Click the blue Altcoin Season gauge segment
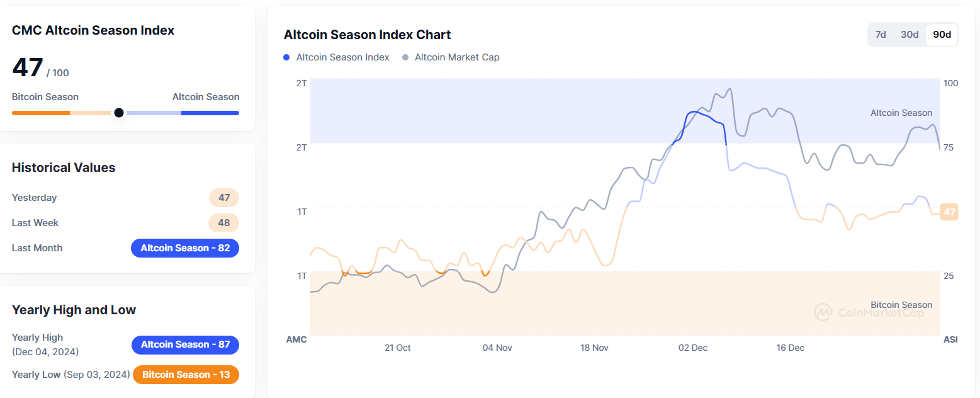Image resolution: width=980 pixels, height=398 pixels. (x=210, y=113)
